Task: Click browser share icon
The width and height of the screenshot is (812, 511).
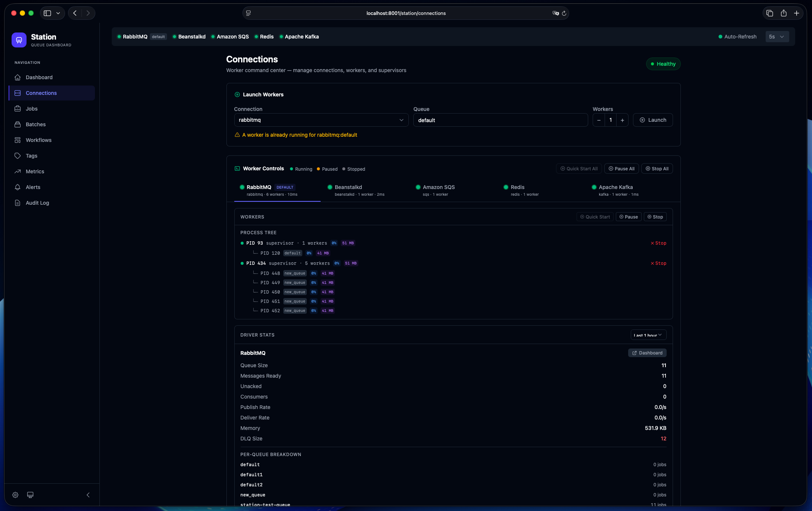Action: 784,13
